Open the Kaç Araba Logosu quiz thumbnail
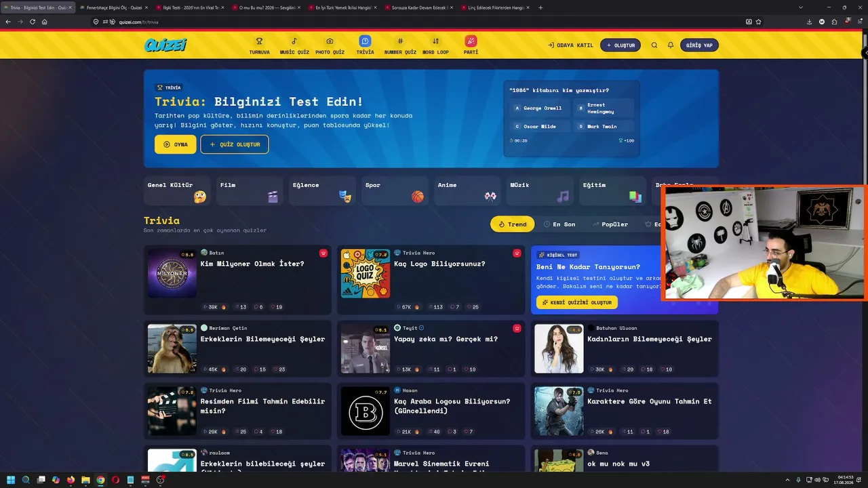This screenshot has height=488, width=868. point(366,411)
